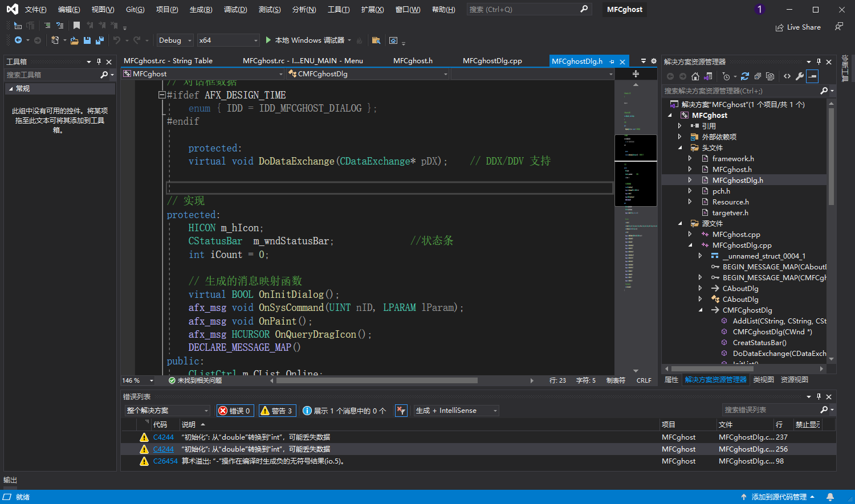The width and height of the screenshot is (855, 504).
Task: Toggle the 警告 3 warnings filter
Action: click(276, 411)
